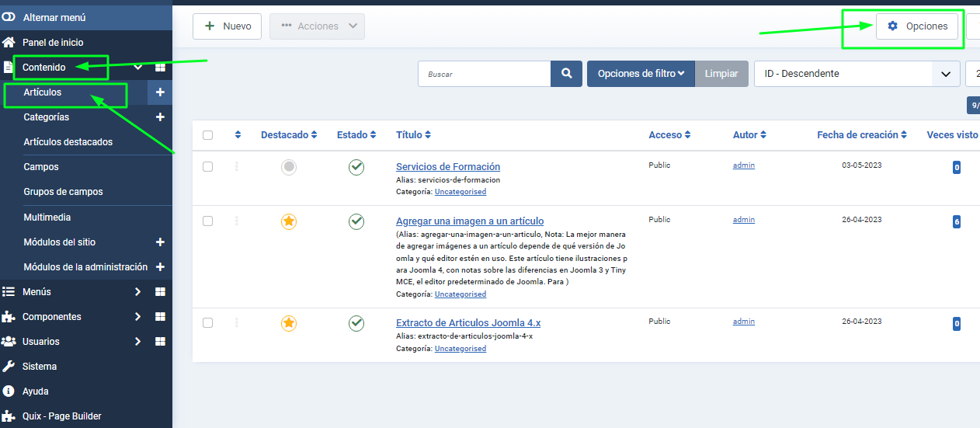The height and width of the screenshot is (428, 980).
Task: Click plus icon next to Artículos
Action: point(160,92)
